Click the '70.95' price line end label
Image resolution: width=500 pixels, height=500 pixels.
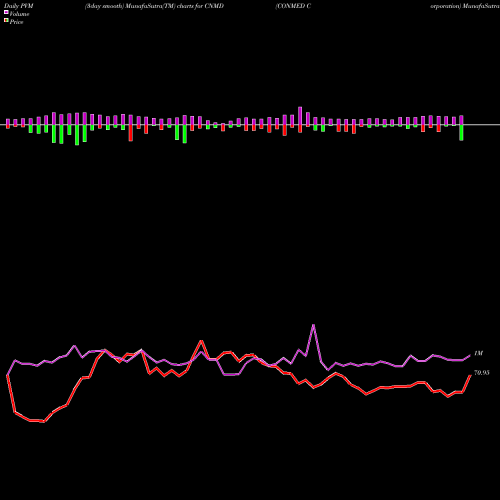(482, 373)
